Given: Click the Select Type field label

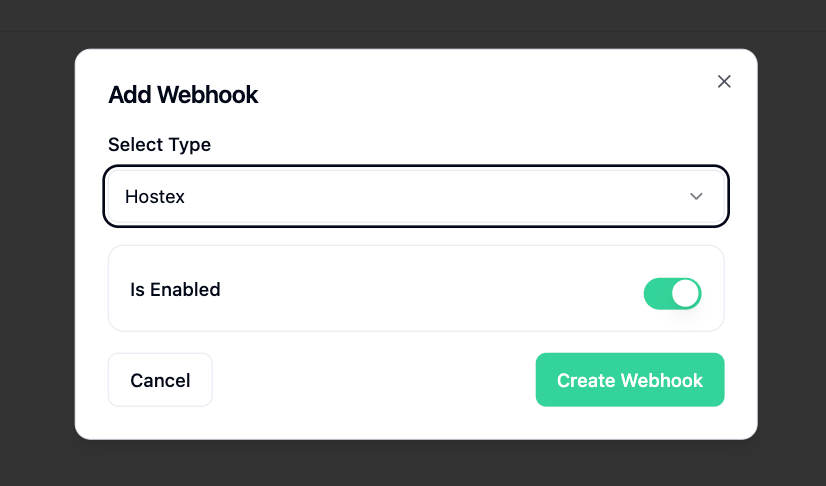Looking at the screenshot, I should pyautogui.click(x=159, y=144).
